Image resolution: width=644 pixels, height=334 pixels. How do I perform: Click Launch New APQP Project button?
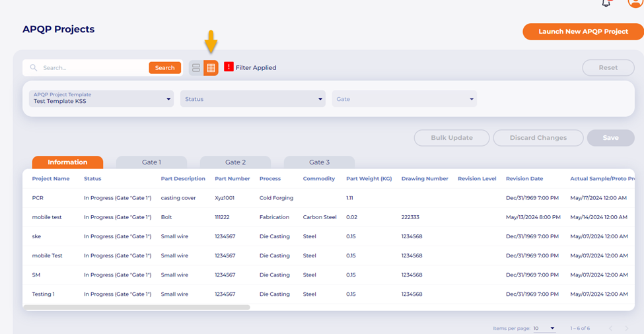tap(583, 32)
